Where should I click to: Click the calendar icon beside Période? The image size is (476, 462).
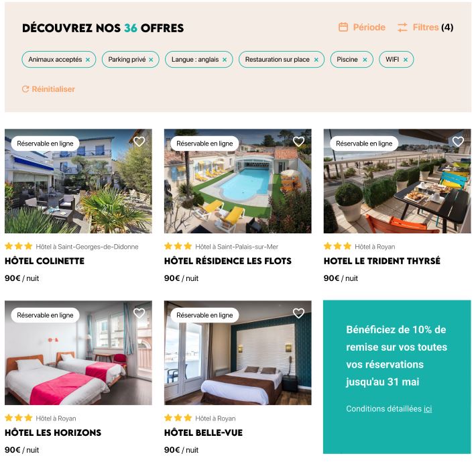[343, 27]
